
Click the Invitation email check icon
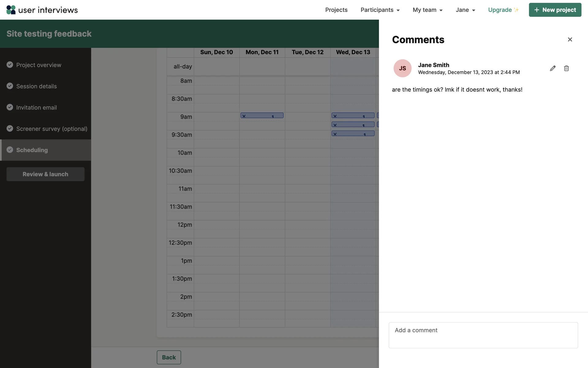(x=10, y=107)
